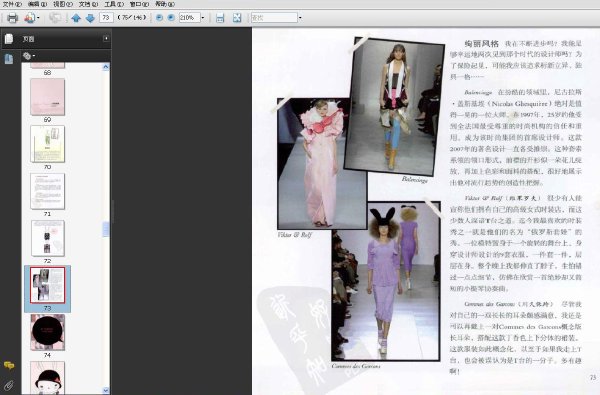Open the attachments paperclip panel
The image size is (600, 395).
[x=8, y=385]
